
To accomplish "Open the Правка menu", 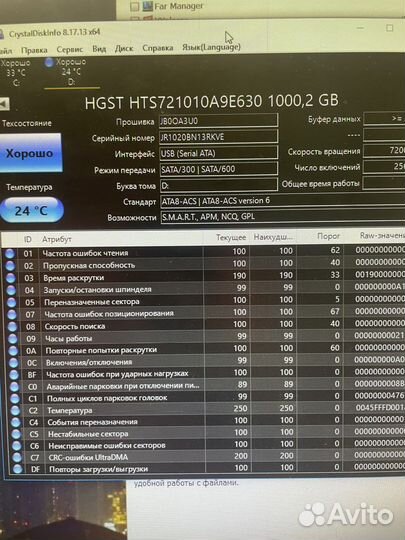I will pos(34,50).
